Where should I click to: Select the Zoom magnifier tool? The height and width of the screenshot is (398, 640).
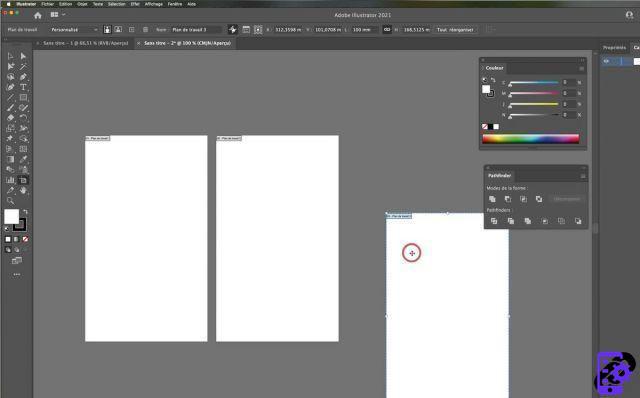[11, 201]
